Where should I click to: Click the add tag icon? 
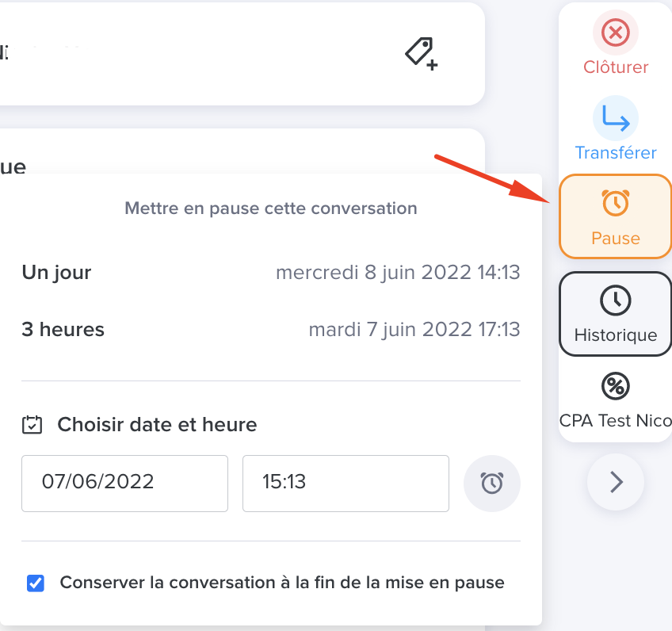(x=422, y=54)
